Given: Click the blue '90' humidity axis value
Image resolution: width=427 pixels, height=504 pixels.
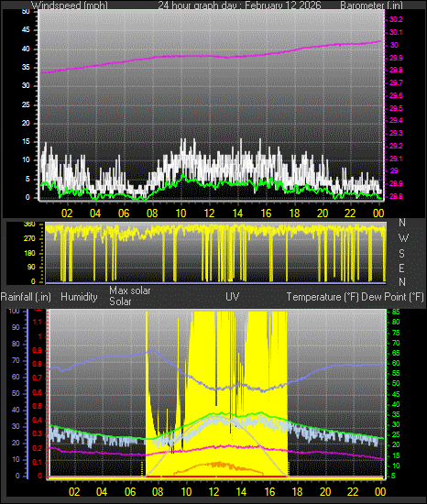Looking at the screenshot, I should pyautogui.click(x=16, y=327).
